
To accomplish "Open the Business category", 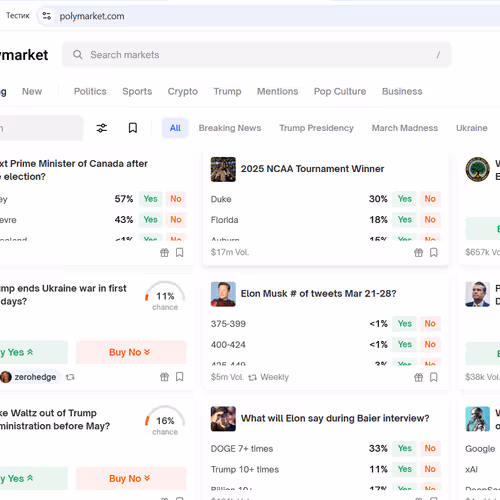I will pos(402,91).
